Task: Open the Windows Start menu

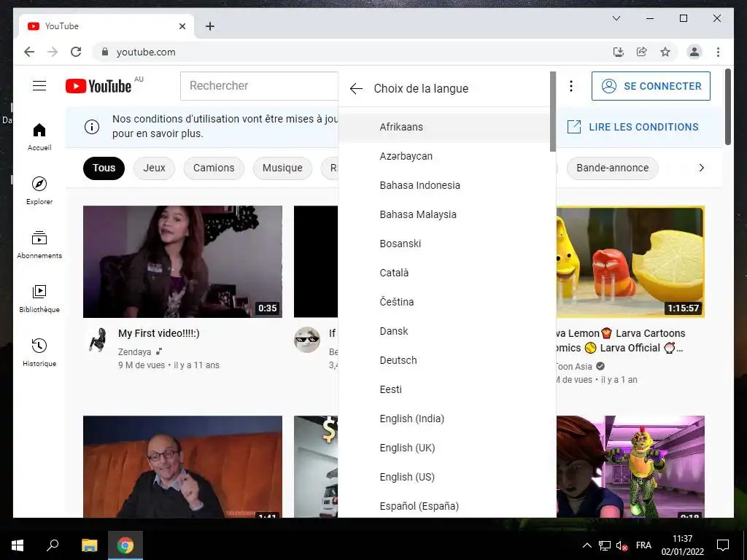Action: click(18, 545)
